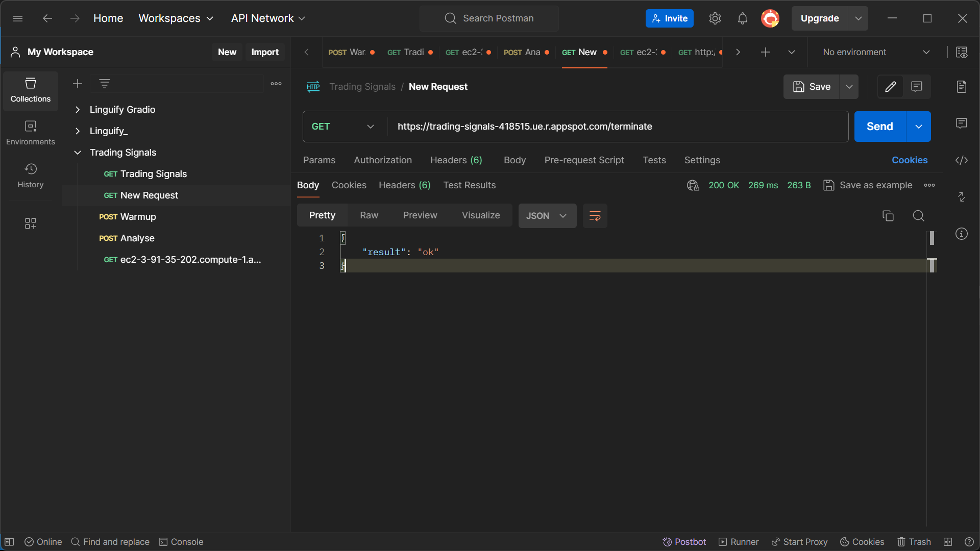Open the GET method dropdown
Viewport: 980px width, 551px height.
[343, 127]
